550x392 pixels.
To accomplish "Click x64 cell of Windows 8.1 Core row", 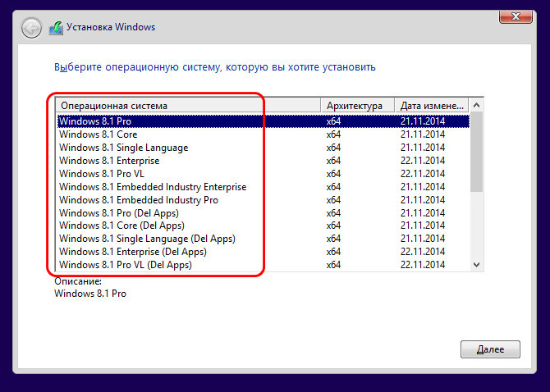I will [x=333, y=134].
